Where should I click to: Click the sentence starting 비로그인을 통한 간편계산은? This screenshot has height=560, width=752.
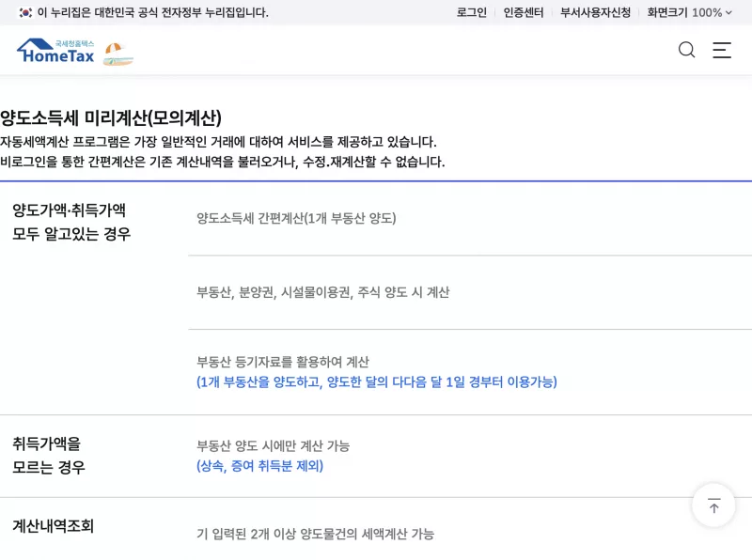(223, 162)
